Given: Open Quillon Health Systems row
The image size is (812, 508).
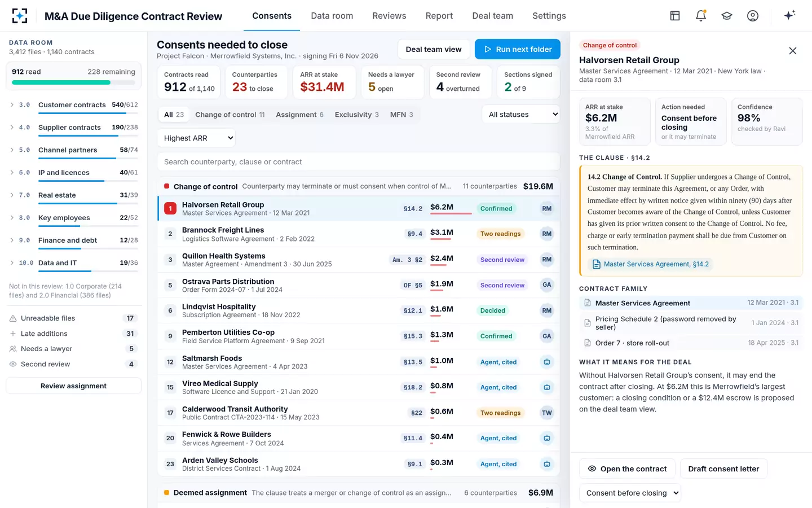Looking at the screenshot, I should (359, 260).
